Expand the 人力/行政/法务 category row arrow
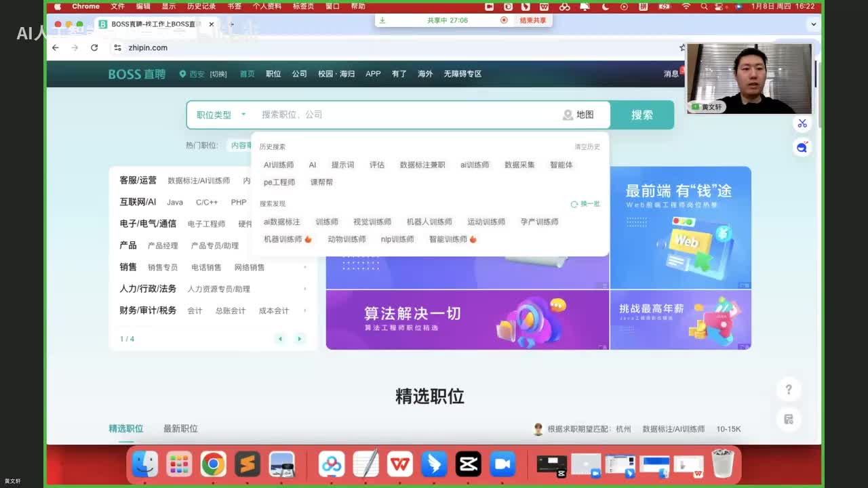 coord(305,289)
